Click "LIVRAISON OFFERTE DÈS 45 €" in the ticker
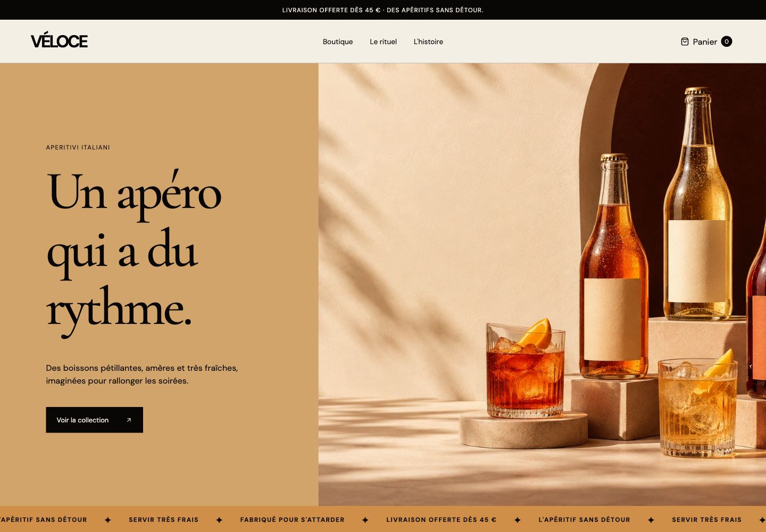Viewport: 766px width, 532px height. [x=441, y=520]
